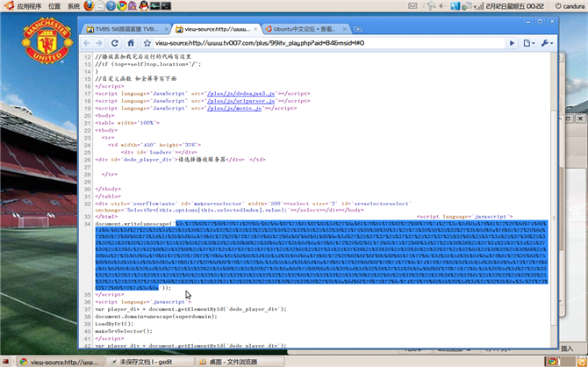This screenshot has width=588, height=367.
Task: Open the mail launcher in top panel
Action: pos(100,5)
